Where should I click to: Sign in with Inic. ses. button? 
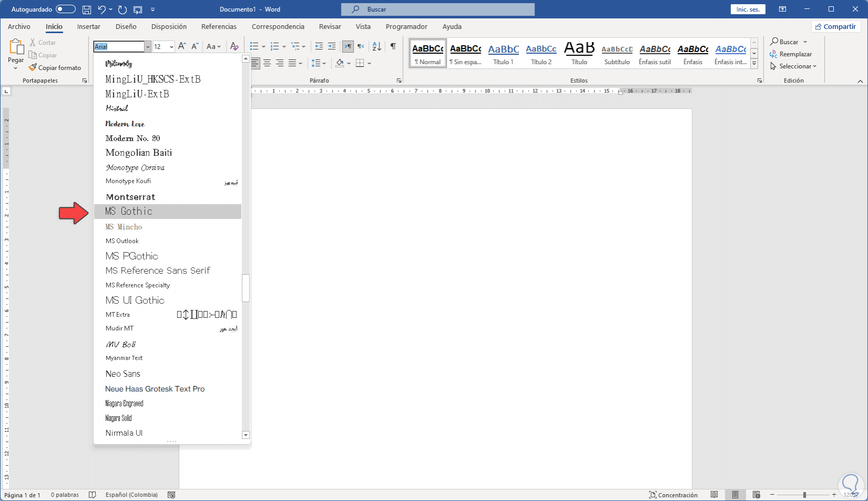748,9
